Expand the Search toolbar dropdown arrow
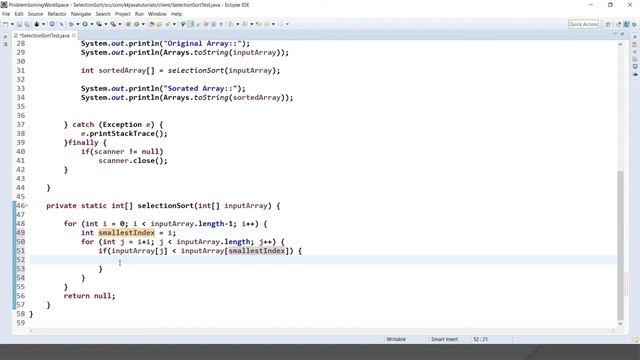Viewport: 640px width, 360px height. point(174,24)
